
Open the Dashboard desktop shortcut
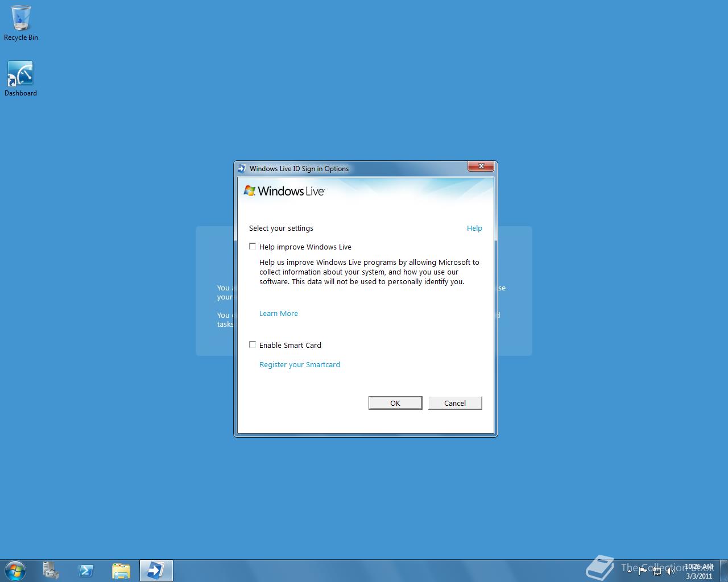21,78
